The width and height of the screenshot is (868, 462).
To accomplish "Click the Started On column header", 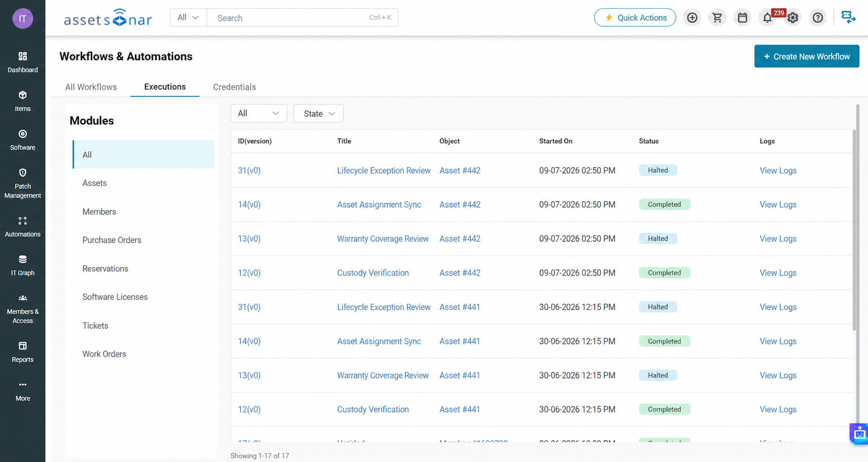I will (555, 141).
